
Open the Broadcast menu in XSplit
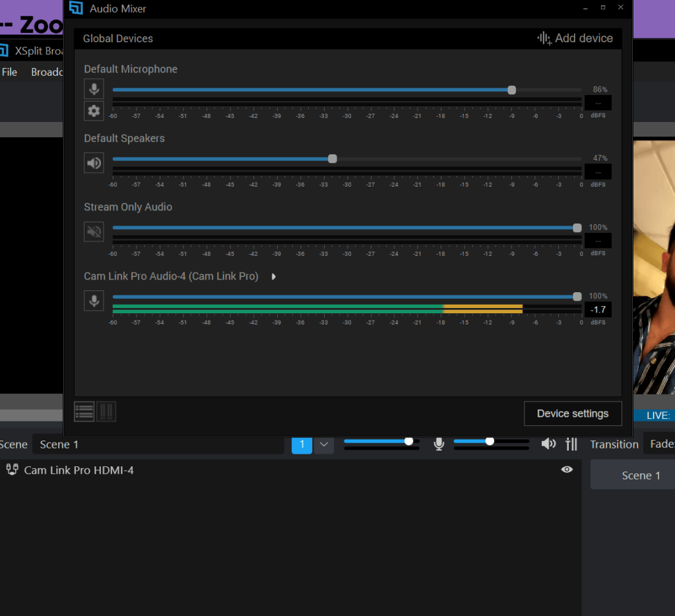(x=47, y=72)
